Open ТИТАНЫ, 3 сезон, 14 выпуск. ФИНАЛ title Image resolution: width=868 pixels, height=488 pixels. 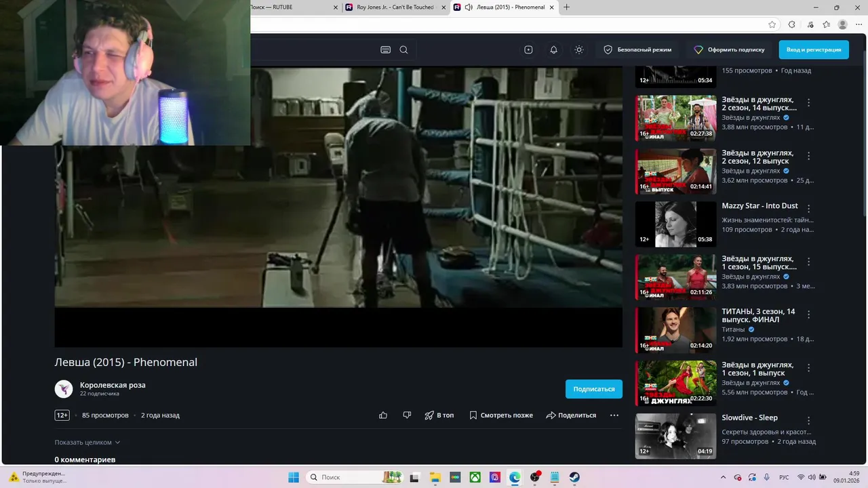coord(758,316)
